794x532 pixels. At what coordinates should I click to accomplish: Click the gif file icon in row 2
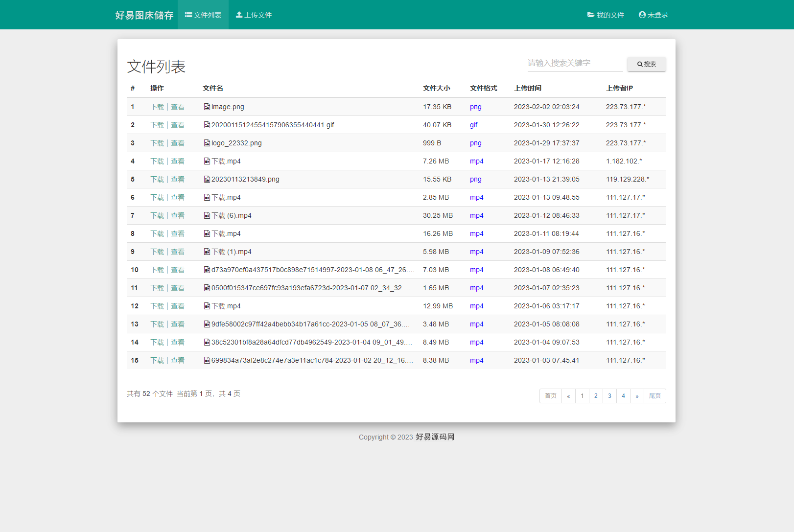coord(207,125)
